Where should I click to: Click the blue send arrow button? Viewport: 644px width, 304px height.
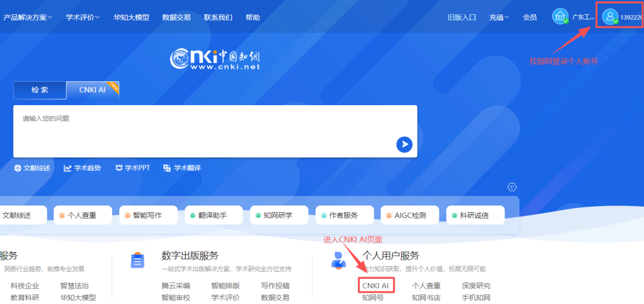(x=404, y=144)
